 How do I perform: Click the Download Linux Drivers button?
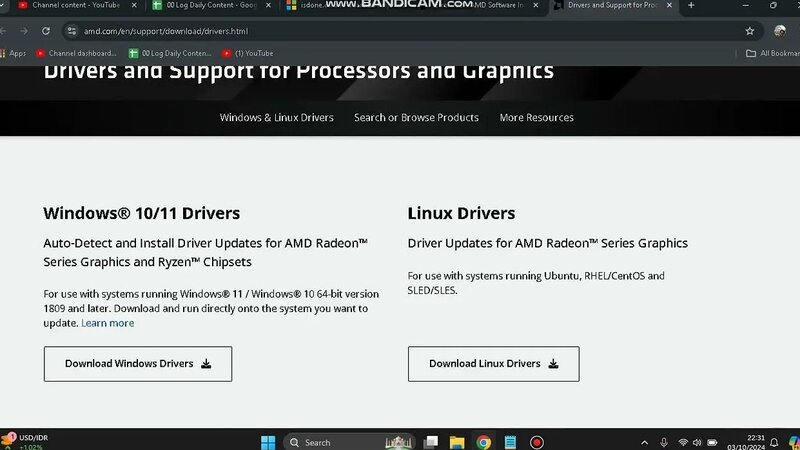tap(493, 364)
